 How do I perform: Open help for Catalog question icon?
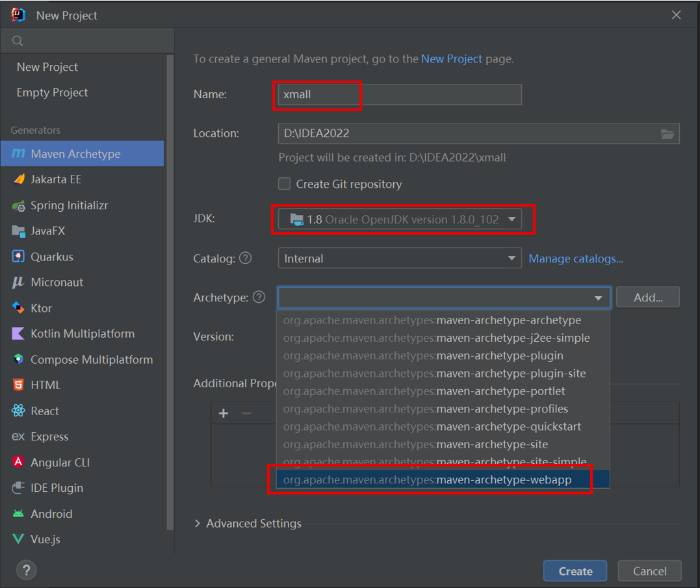pyautogui.click(x=246, y=258)
